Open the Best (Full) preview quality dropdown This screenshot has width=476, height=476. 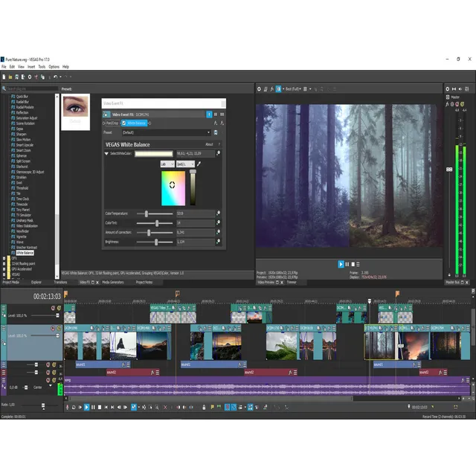click(x=293, y=89)
